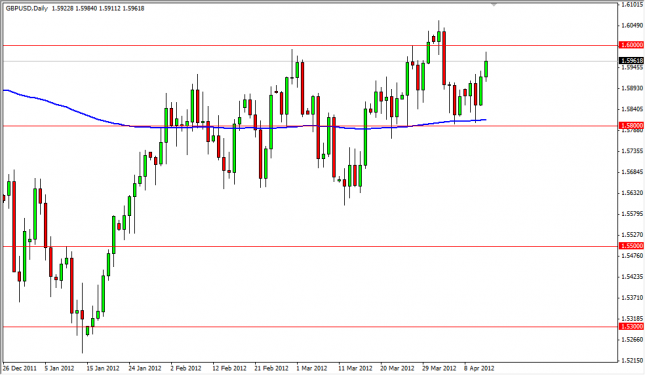Click the 1.52150 price axis label
Screen dimensions: 645x375
pos(632,361)
